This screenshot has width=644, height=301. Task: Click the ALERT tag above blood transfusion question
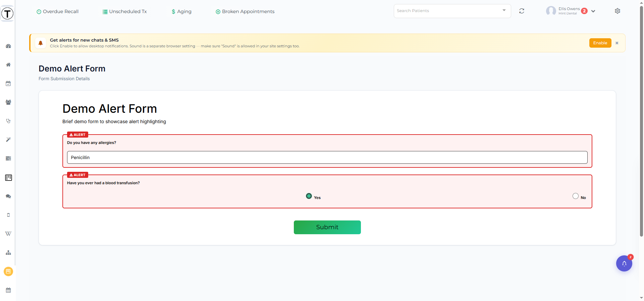point(77,175)
